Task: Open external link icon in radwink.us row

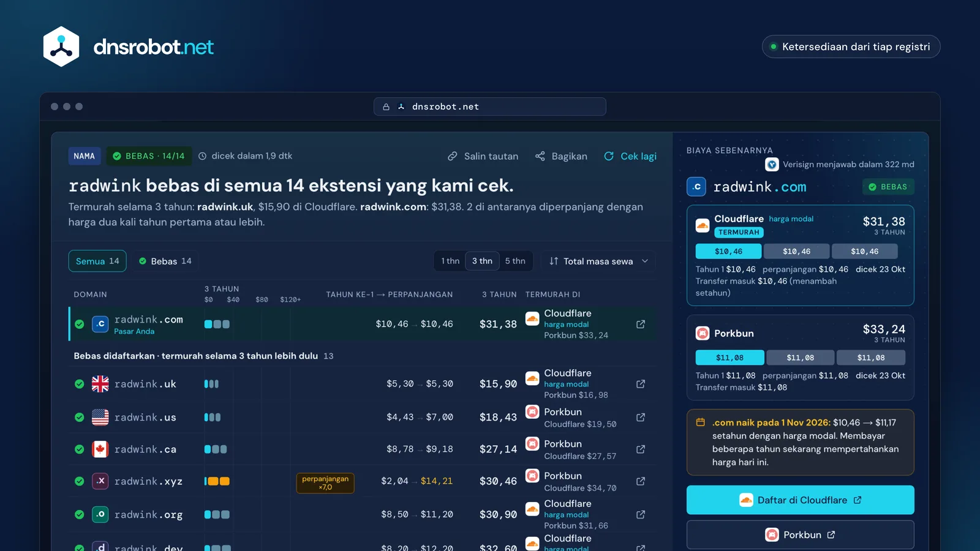Action: pyautogui.click(x=641, y=417)
